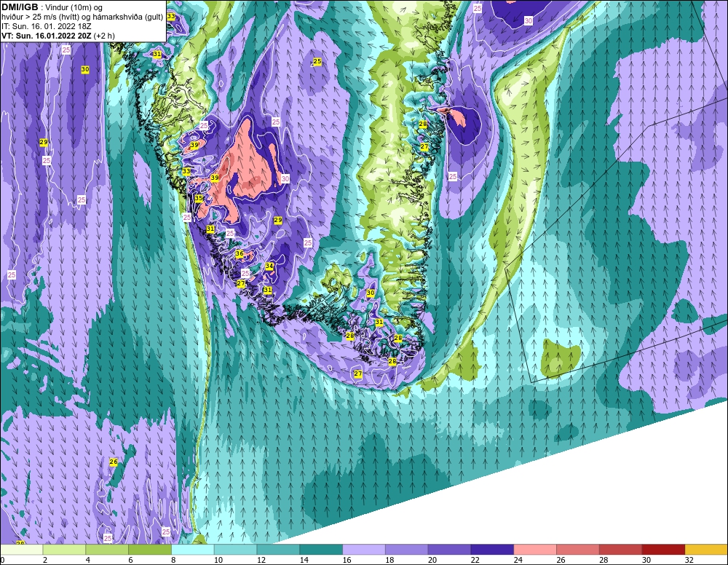The width and height of the screenshot is (728, 565).
Task: Click the yellow 35 gust label
Action: pyautogui.click(x=199, y=198)
